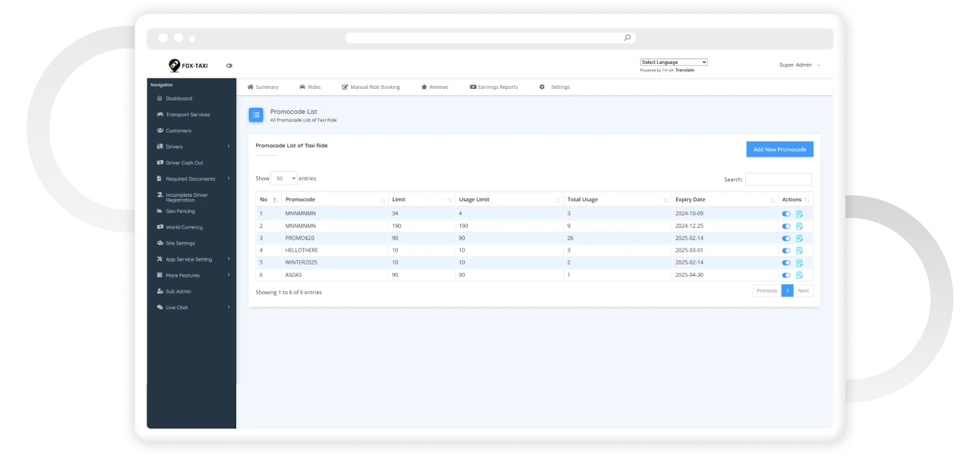Screen dimensions: 980x456
Task: Toggle the WINTER2025 status switch
Action: tap(786, 263)
